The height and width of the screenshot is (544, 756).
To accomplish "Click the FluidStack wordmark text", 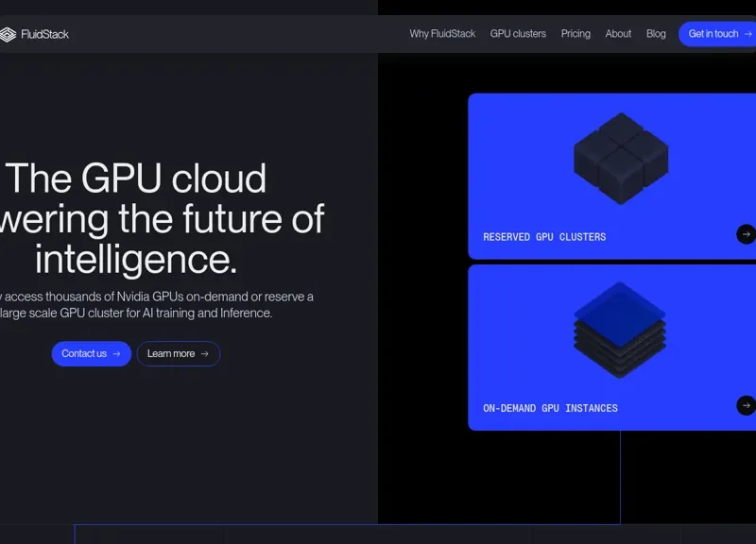I will (44, 34).
